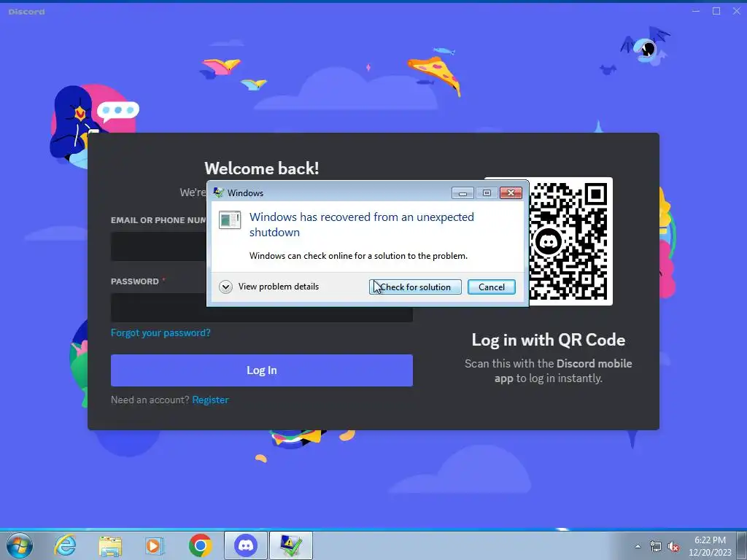The image size is (747, 560).
Task: Open Google Chrome from the taskbar
Action: pos(200,545)
